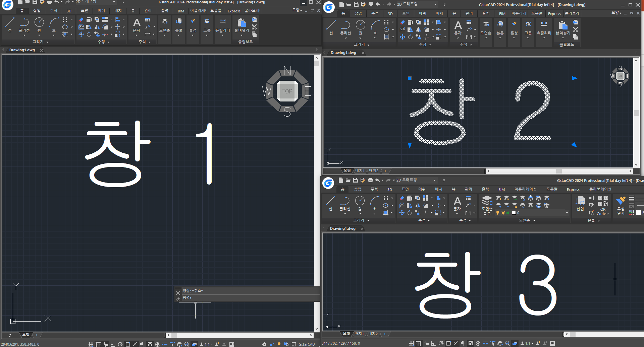The height and width of the screenshot is (347, 644).
Task: Toggle ortho mode in window 1 status bar
Action: point(113,344)
